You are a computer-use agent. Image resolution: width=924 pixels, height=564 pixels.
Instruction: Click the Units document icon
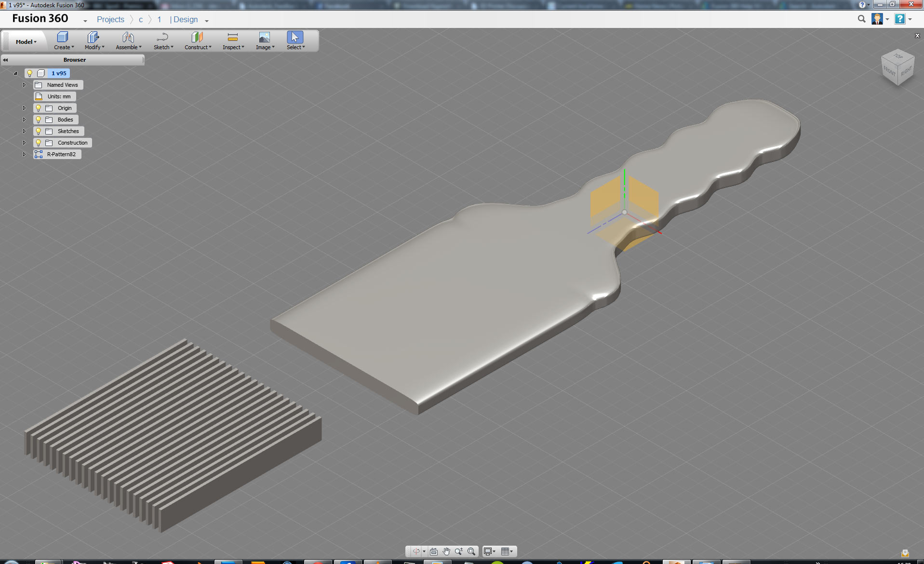[39, 96]
